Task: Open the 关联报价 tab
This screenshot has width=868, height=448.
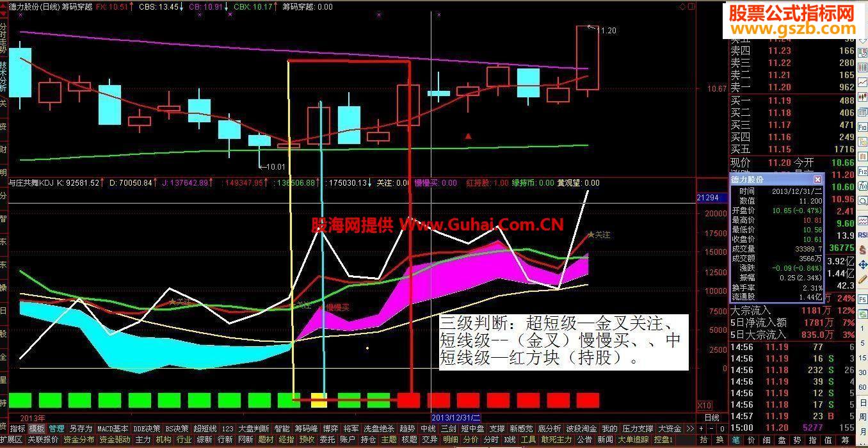Action: tap(43, 440)
